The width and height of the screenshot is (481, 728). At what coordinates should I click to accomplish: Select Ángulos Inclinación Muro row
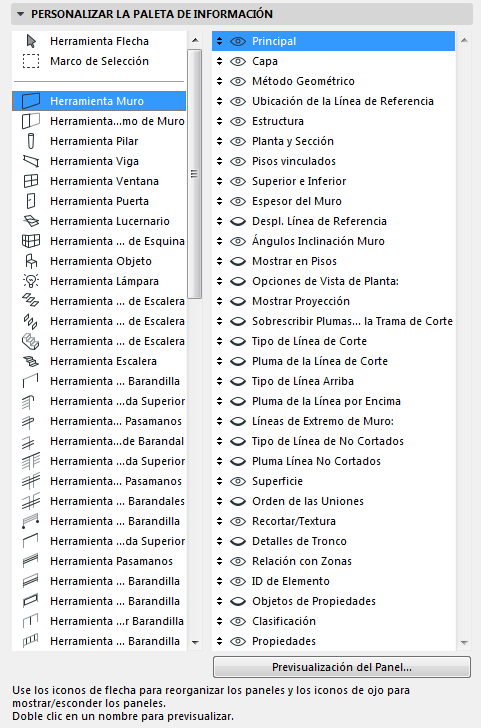click(333, 240)
